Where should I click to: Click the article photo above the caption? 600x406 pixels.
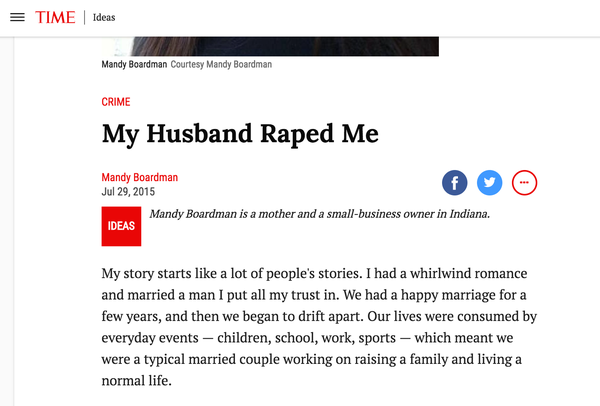(270, 46)
